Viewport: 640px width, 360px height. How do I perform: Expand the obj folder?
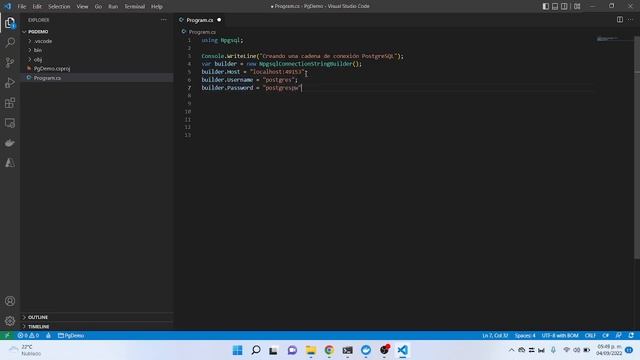click(x=38, y=60)
